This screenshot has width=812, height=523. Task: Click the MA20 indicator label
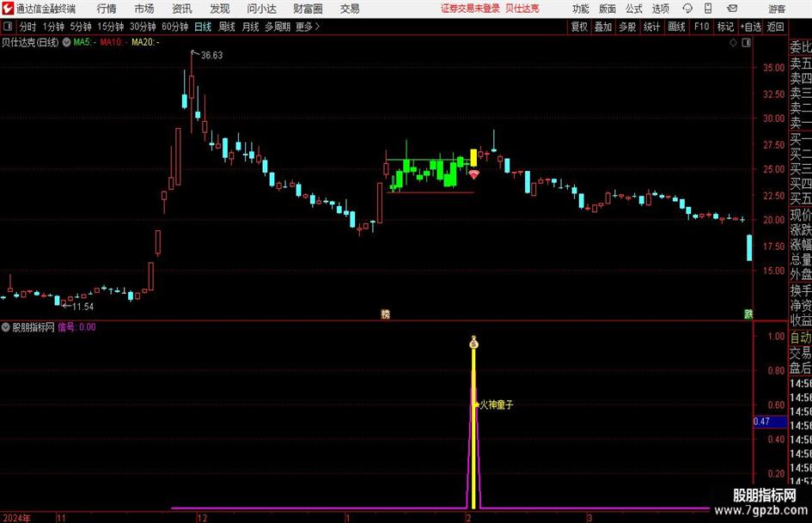(x=145, y=42)
